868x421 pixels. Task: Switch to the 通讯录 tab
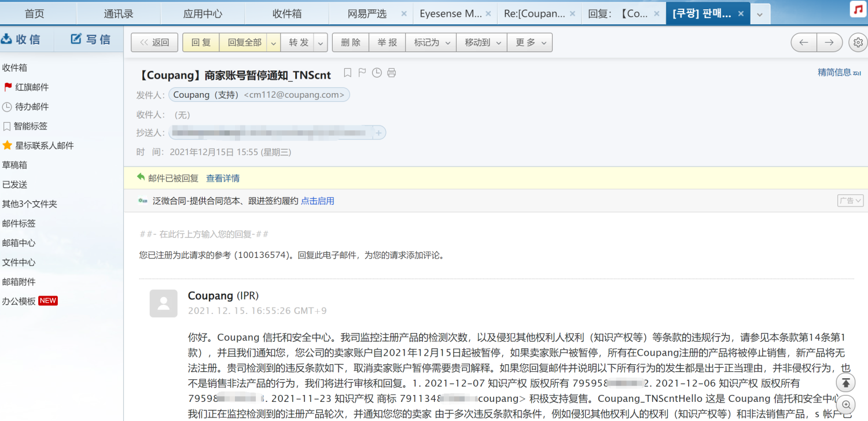[x=118, y=13]
